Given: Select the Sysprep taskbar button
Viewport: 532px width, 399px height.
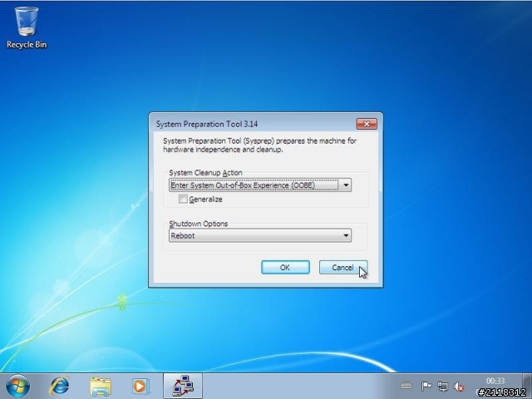Looking at the screenshot, I should click(183, 386).
